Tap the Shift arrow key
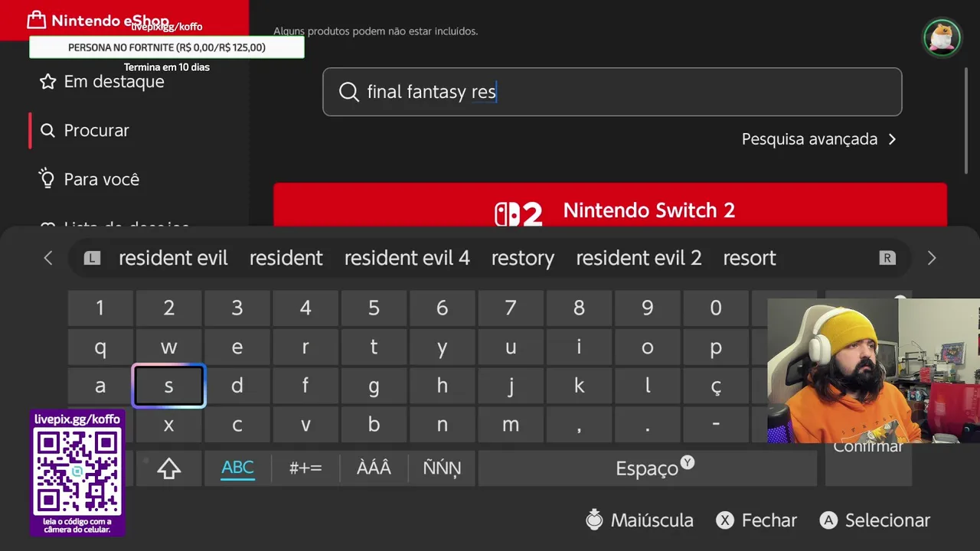Image resolution: width=980 pixels, height=551 pixels. click(x=168, y=468)
